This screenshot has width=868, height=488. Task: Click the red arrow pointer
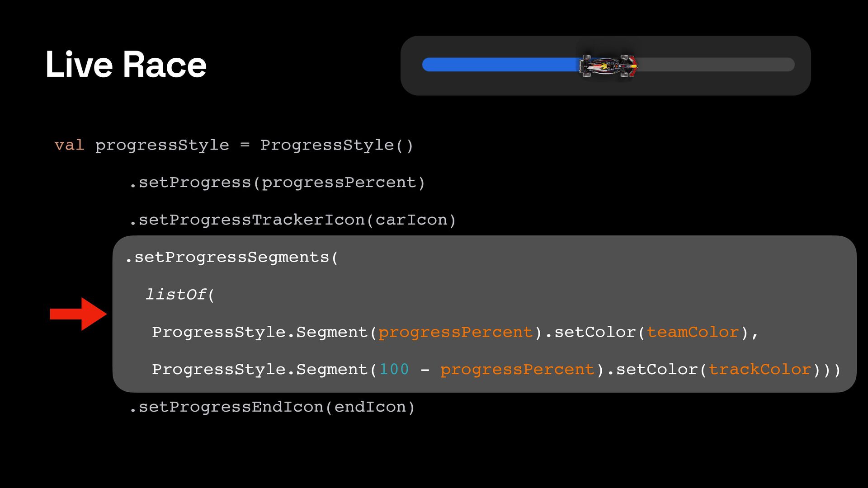click(78, 314)
